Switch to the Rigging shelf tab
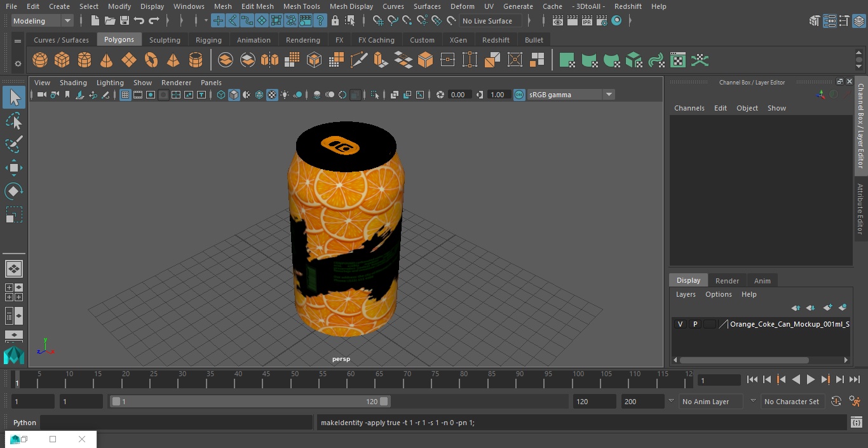The width and height of the screenshot is (868, 448). (x=208, y=40)
